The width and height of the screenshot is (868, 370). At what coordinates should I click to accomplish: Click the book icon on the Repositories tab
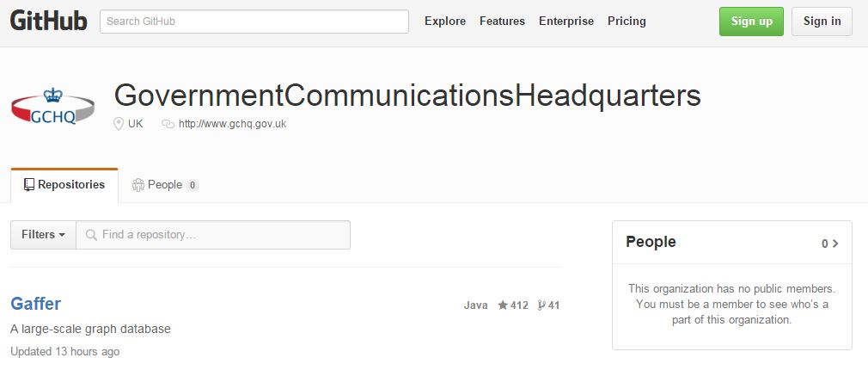coord(29,185)
